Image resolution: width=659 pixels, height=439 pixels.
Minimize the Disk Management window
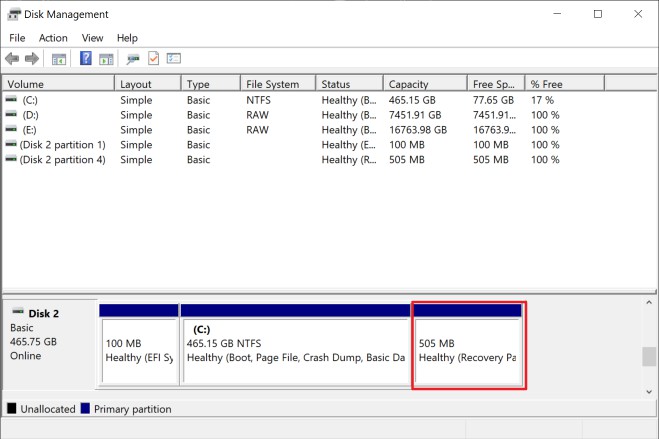pyautogui.click(x=557, y=14)
